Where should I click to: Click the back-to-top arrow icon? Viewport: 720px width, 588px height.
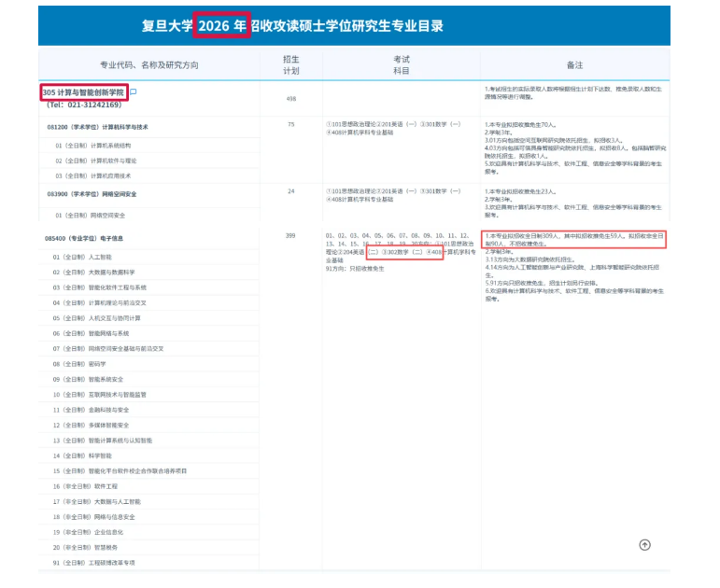click(644, 545)
